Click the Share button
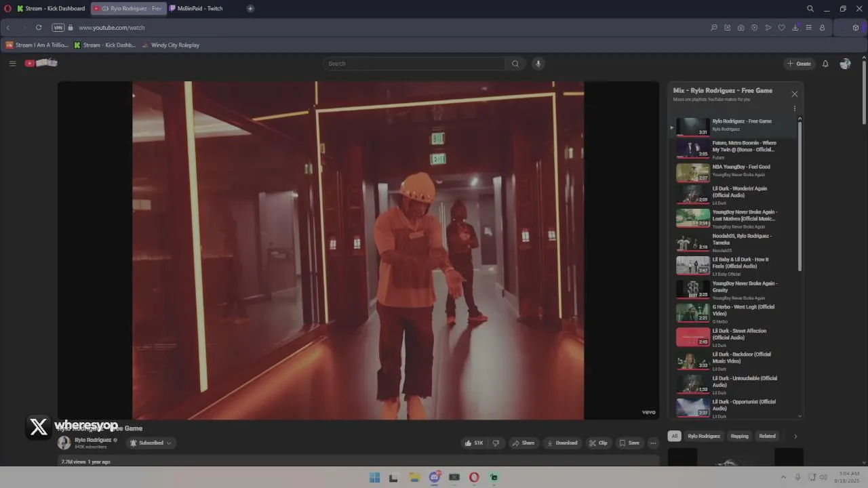Viewport: 868px width, 488px height. pos(524,443)
